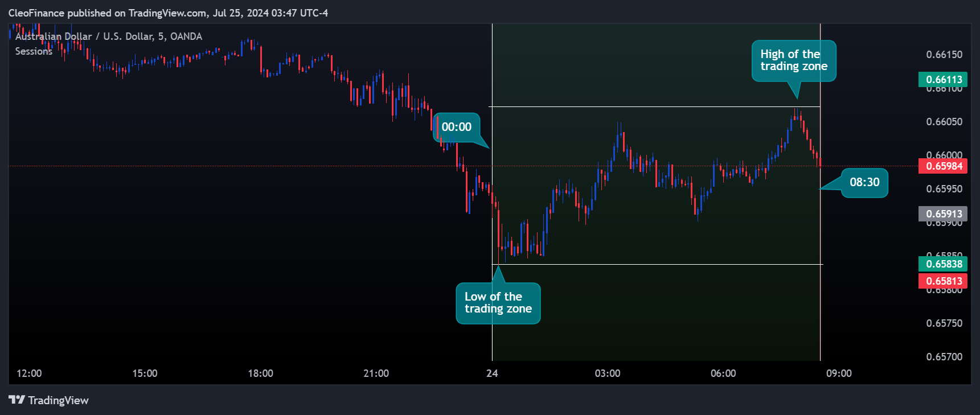Viewport: 980px width, 415px height.
Task: Click the 18:00 time axis label
Action: (260, 373)
